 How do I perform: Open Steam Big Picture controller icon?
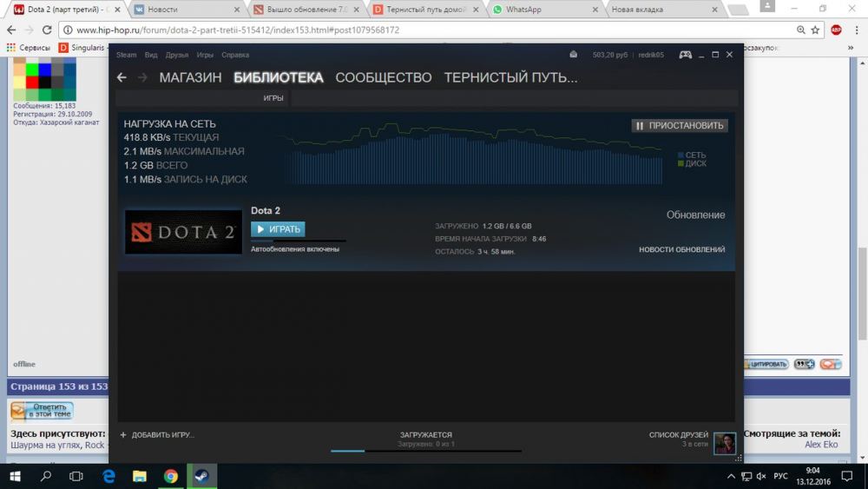[x=686, y=55]
